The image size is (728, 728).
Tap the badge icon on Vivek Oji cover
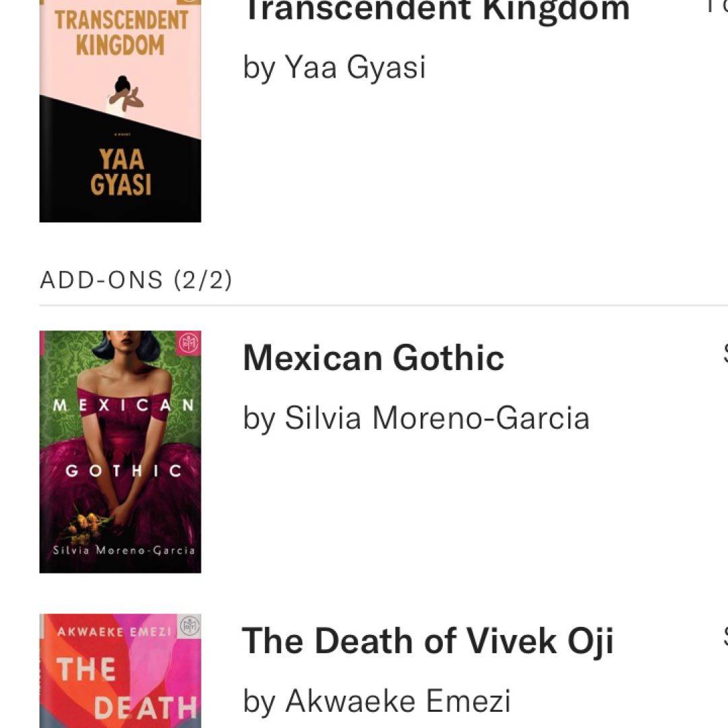[190, 624]
